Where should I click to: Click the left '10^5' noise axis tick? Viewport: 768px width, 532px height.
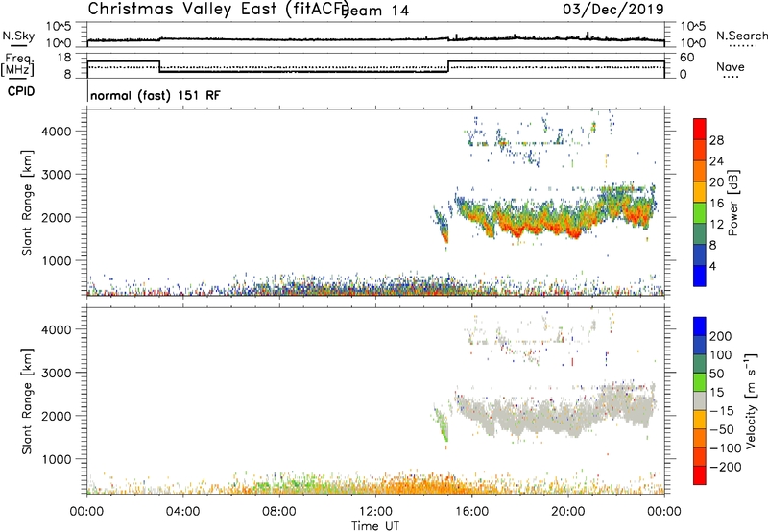59,26
